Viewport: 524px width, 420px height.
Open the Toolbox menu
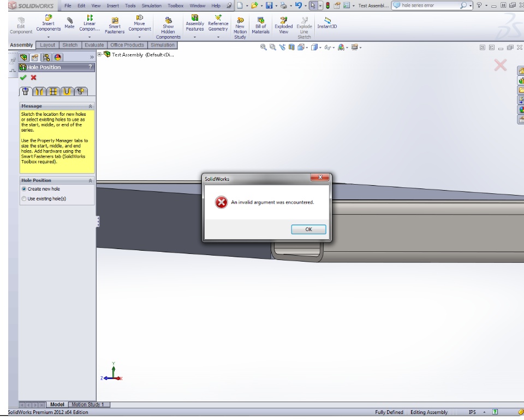click(175, 5)
